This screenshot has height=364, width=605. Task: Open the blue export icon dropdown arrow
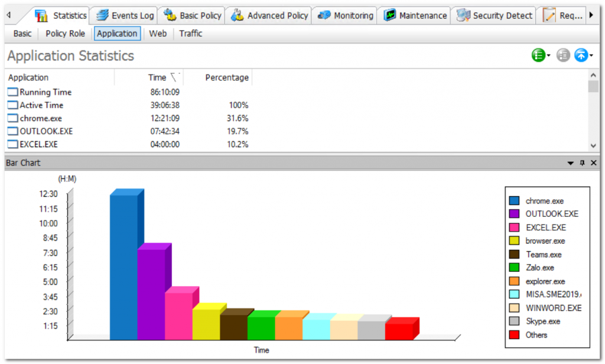point(591,56)
